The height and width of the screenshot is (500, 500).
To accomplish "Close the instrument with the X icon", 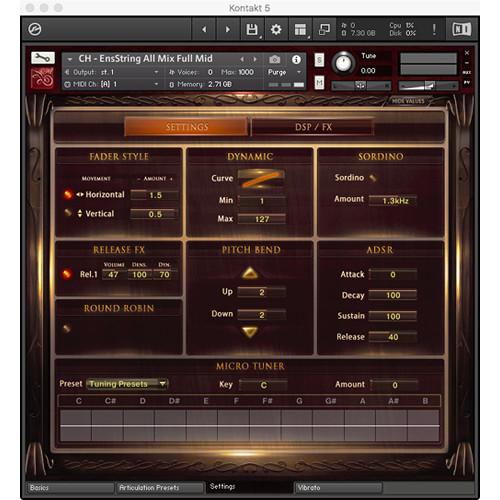I will pyautogui.click(x=467, y=53).
